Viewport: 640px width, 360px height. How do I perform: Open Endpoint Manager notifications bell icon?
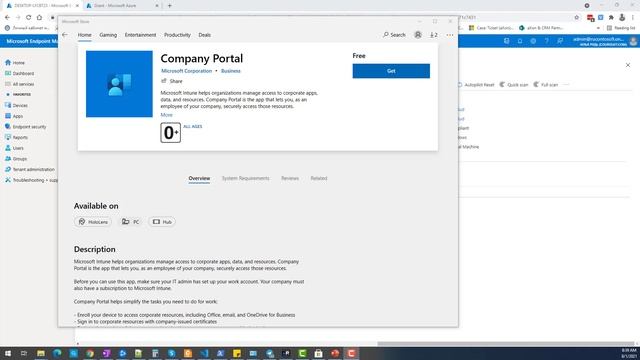520,41
